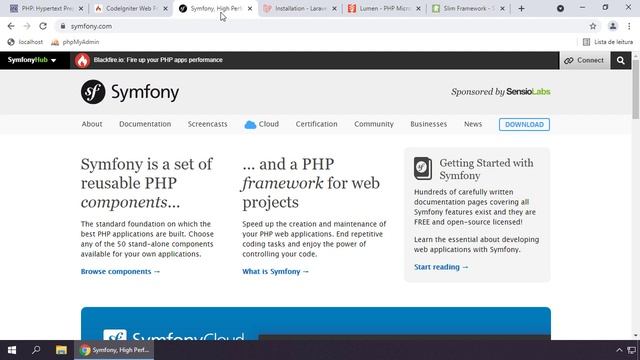The height and width of the screenshot is (360, 640).
Task: Open the Certification menu item
Action: [316, 124]
